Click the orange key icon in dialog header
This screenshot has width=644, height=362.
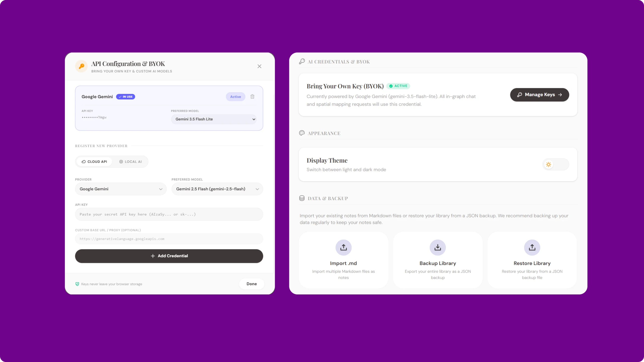click(x=81, y=66)
